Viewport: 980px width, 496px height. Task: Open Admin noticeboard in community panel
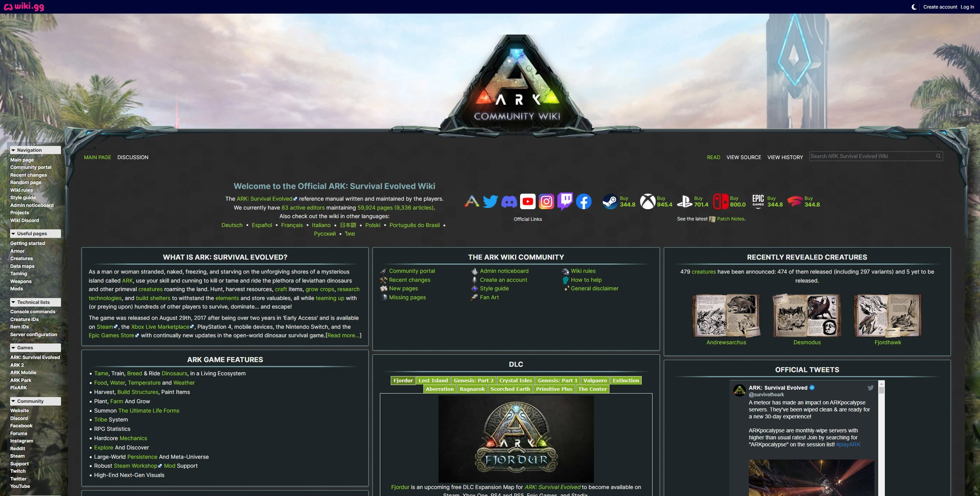coord(504,271)
